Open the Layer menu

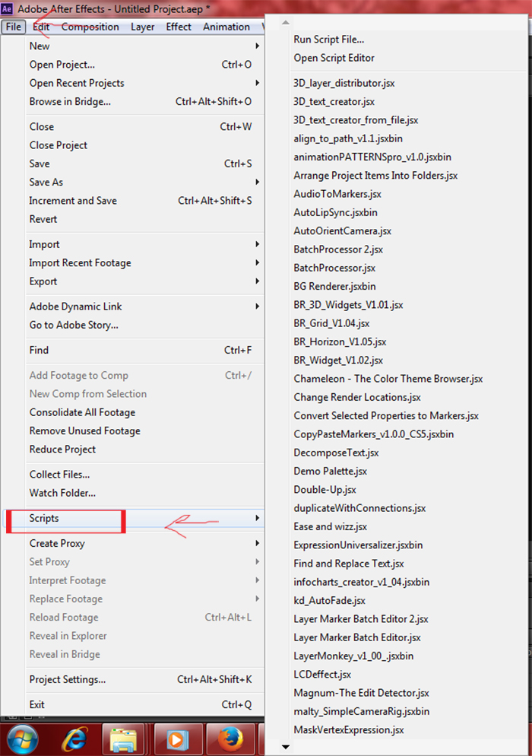(x=143, y=27)
